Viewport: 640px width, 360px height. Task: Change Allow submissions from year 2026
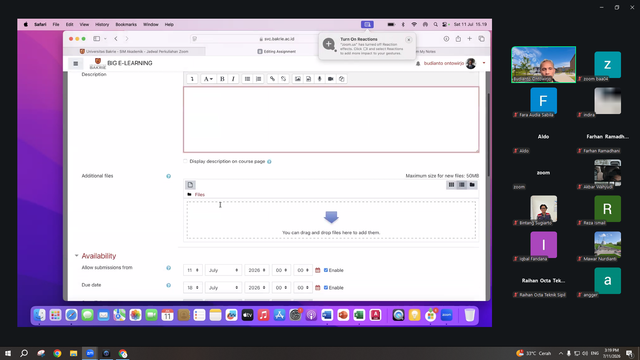click(x=257, y=270)
